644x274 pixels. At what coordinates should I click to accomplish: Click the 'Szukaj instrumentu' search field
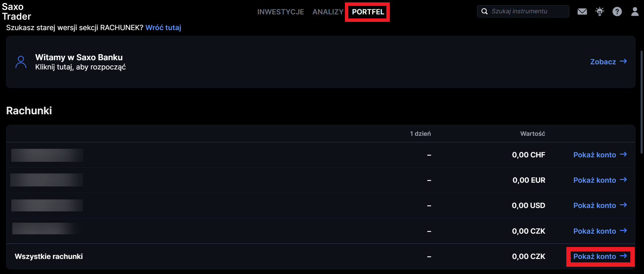pos(527,11)
